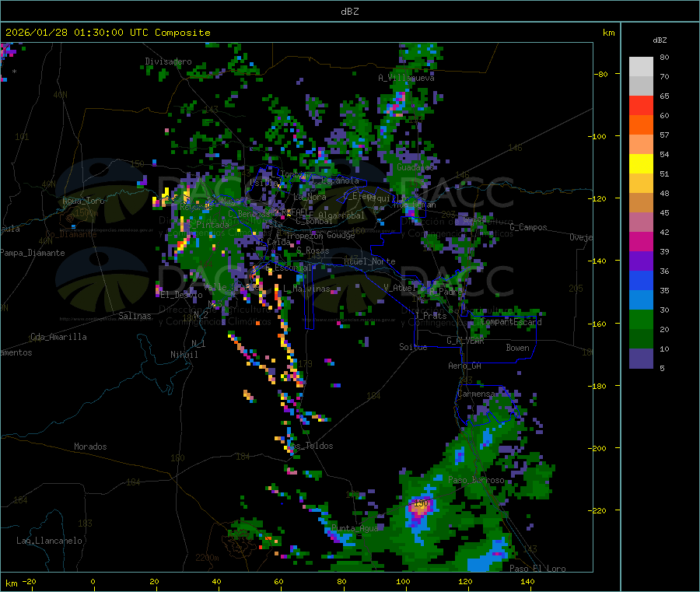Viewport: 700px width, 592px height.
Task: Click the magenta 39-42 dBZ legend swatch
Action: click(x=641, y=241)
